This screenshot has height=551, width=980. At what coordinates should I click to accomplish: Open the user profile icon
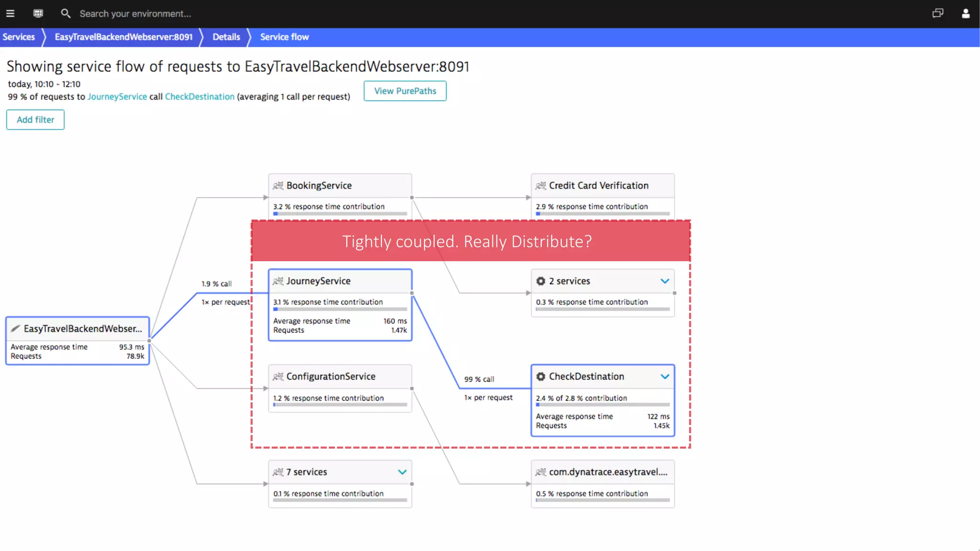coord(966,13)
